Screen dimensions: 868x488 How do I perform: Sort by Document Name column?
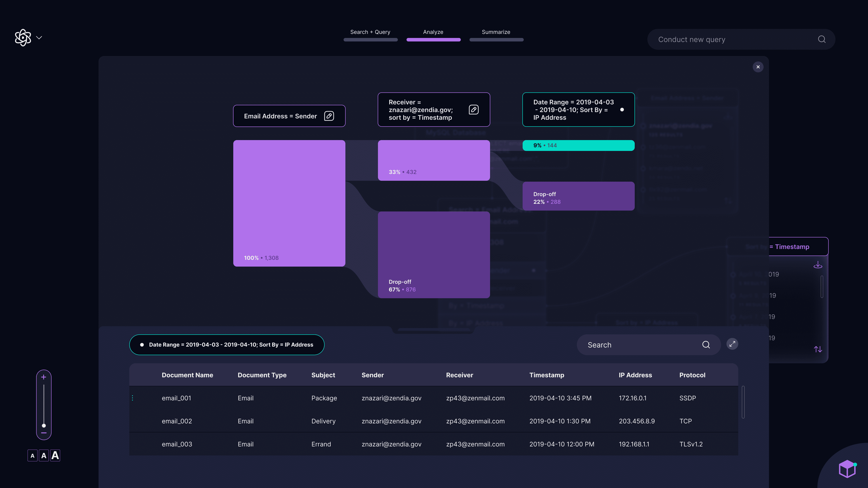point(187,375)
